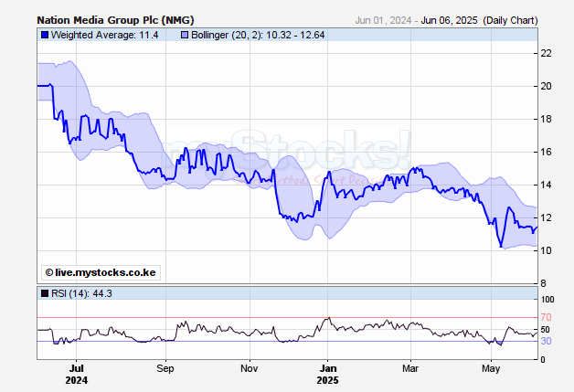Click the Weighted Average blue legend swatch
Image resolution: width=574 pixels, height=392 pixels.
point(43,36)
